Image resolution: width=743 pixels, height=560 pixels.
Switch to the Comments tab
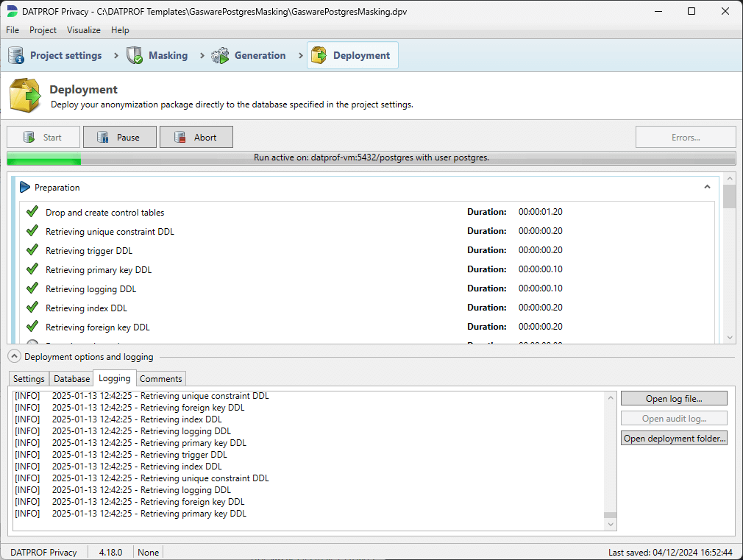tap(160, 378)
